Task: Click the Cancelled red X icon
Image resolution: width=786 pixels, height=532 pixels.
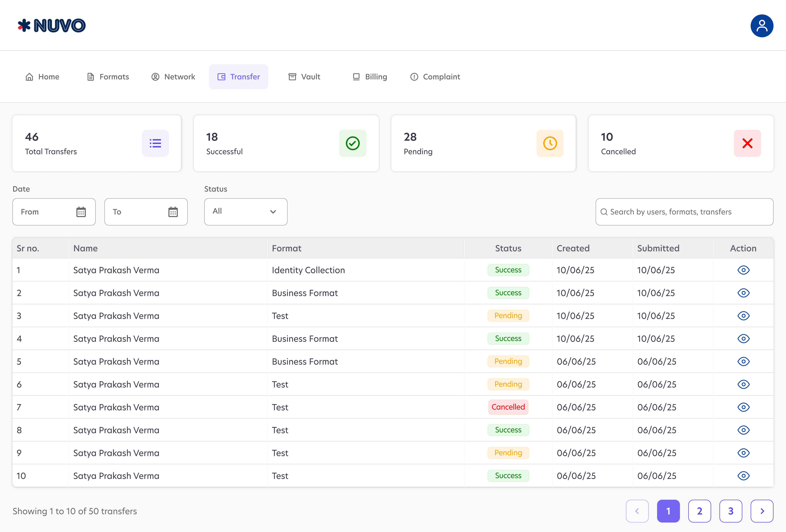Action: click(747, 143)
